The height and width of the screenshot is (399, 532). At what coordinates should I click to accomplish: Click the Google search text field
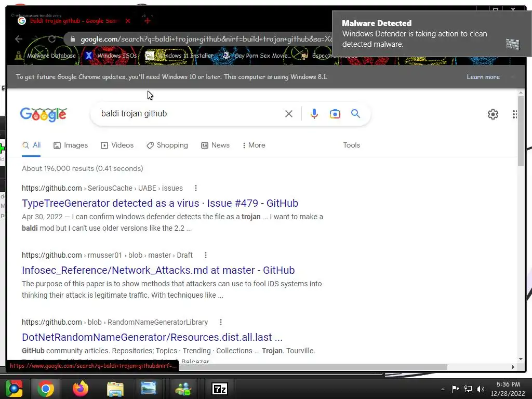(x=190, y=114)
